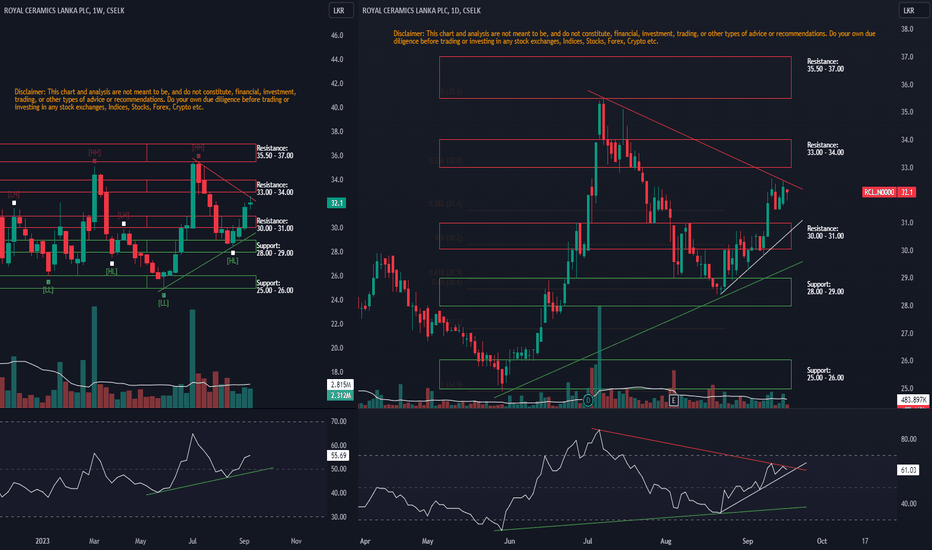The image size is (932, 550).
Task: Select daily chart Resistance 35.50 - 37.00 label
Action: coord(825,65)
